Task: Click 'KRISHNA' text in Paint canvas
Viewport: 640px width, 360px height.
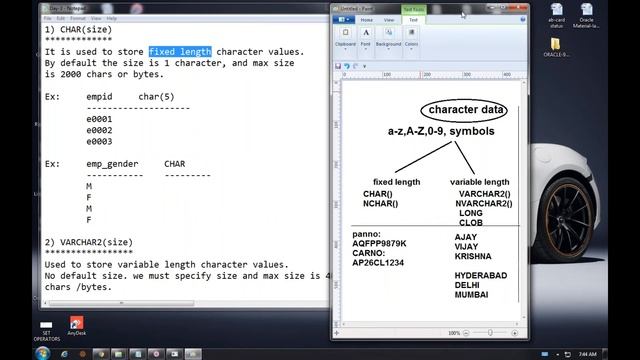Action: pos(473,256)
